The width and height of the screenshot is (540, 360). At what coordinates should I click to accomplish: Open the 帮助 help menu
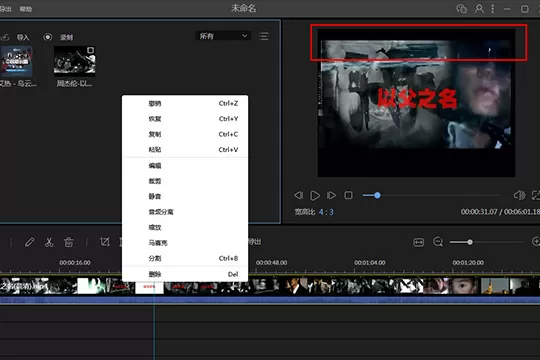tap(26, 9)
